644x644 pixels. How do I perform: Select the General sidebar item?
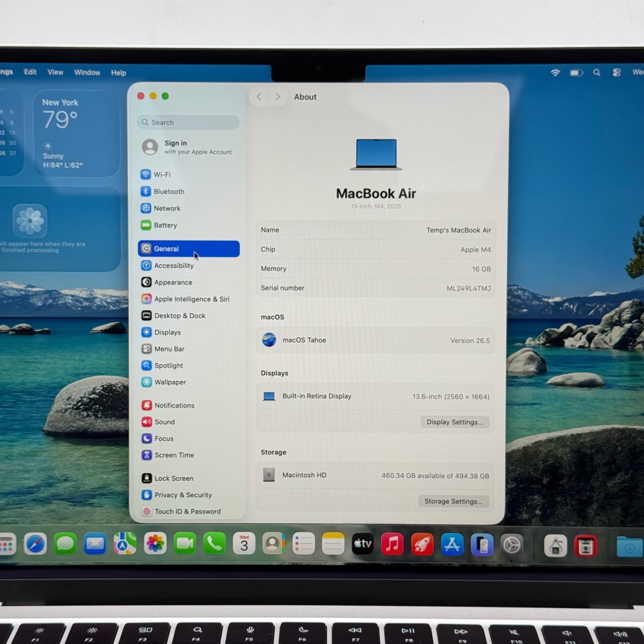click(189, 249)
